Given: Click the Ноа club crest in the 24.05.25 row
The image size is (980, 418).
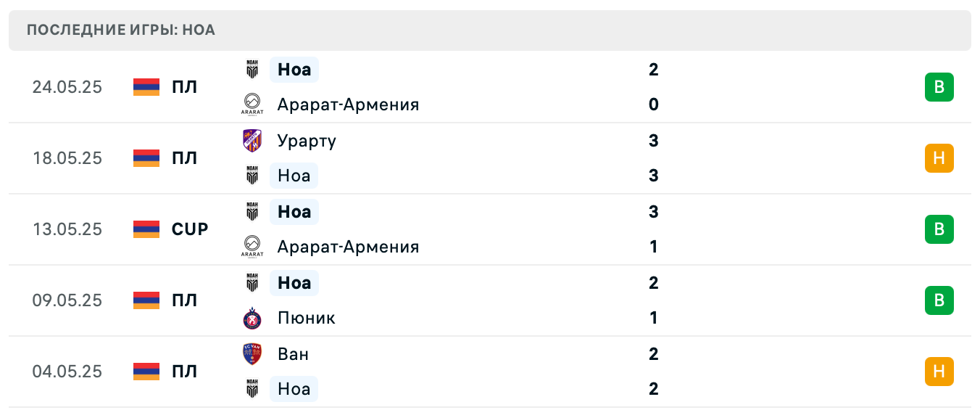Looking at the screenshot, I should click(x=252, y=70).
